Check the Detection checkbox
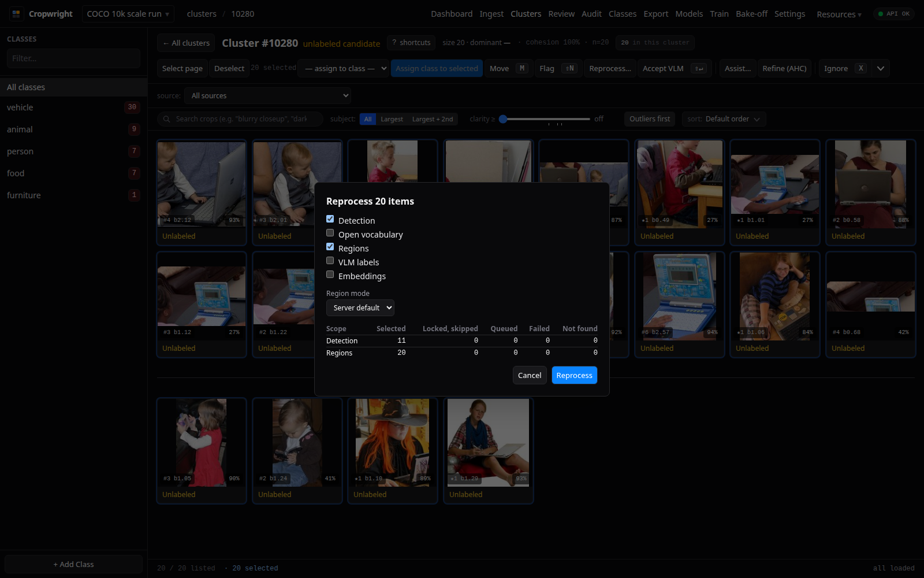Viewport: 924px width, 578px height. (330, 219)
